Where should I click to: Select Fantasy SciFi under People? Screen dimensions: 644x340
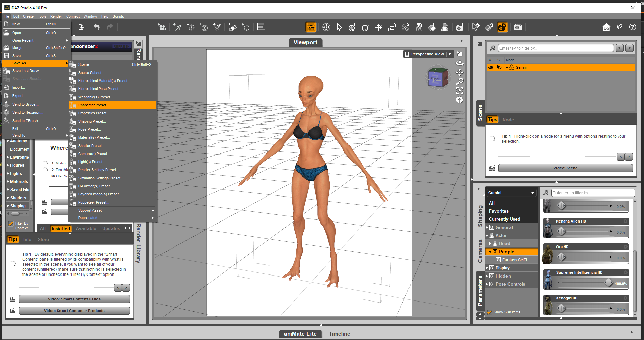pyautogui.click(x=514, y=260)
